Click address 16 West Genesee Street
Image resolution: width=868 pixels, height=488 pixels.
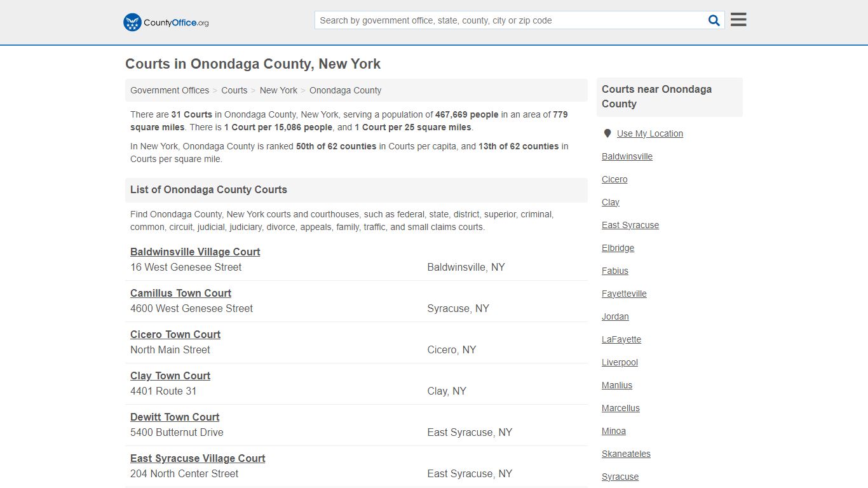click(x=186, y=267)
